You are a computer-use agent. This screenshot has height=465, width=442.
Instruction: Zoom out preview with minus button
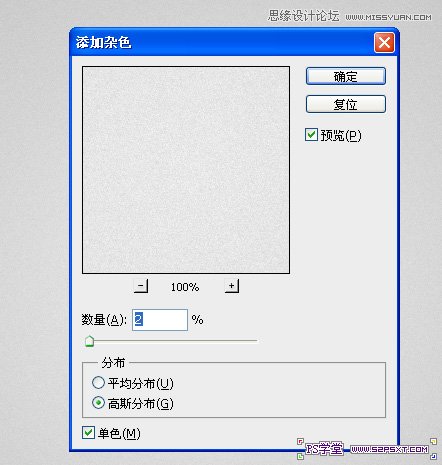(141, 286)
